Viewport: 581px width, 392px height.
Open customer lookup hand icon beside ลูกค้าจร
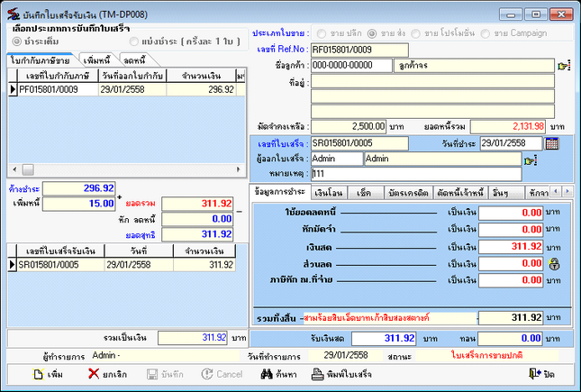pos(564,66)
